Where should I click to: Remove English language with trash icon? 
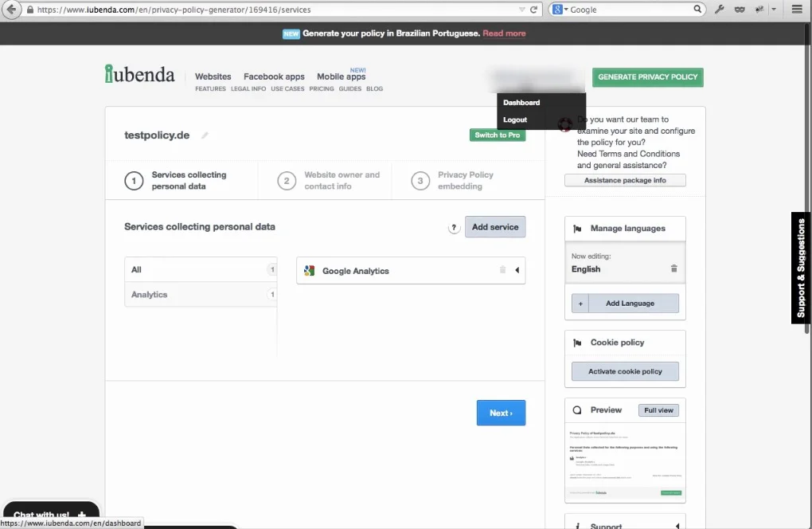pos(673,268)
